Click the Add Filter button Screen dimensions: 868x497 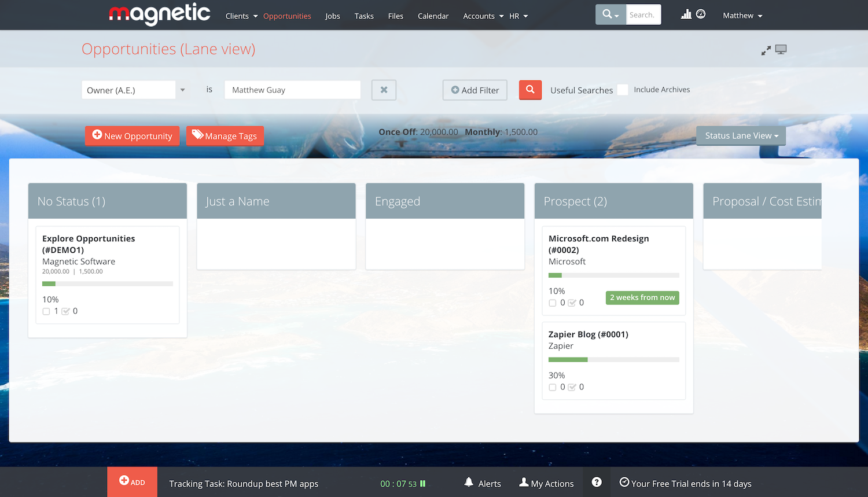(x=475, y=90)
